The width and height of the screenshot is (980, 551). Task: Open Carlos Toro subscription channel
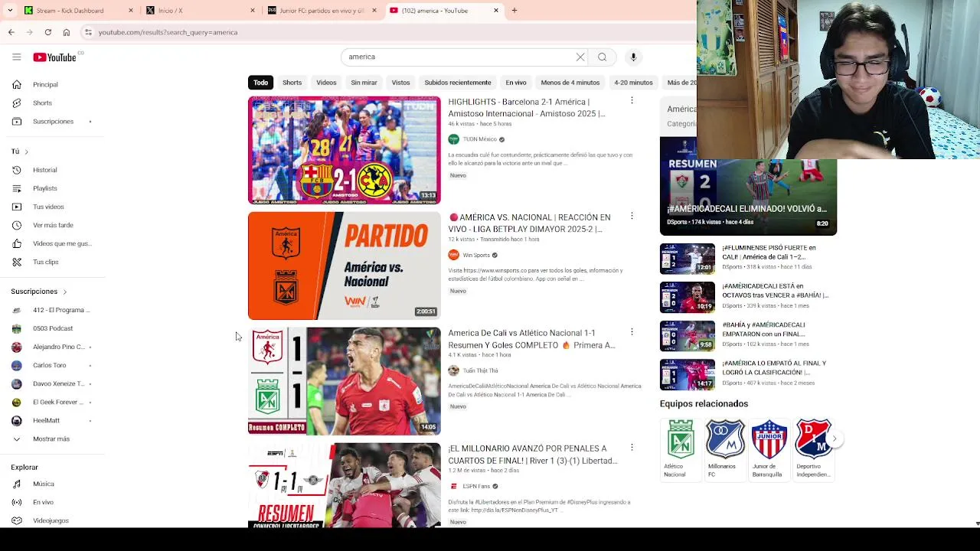(51, 365)
